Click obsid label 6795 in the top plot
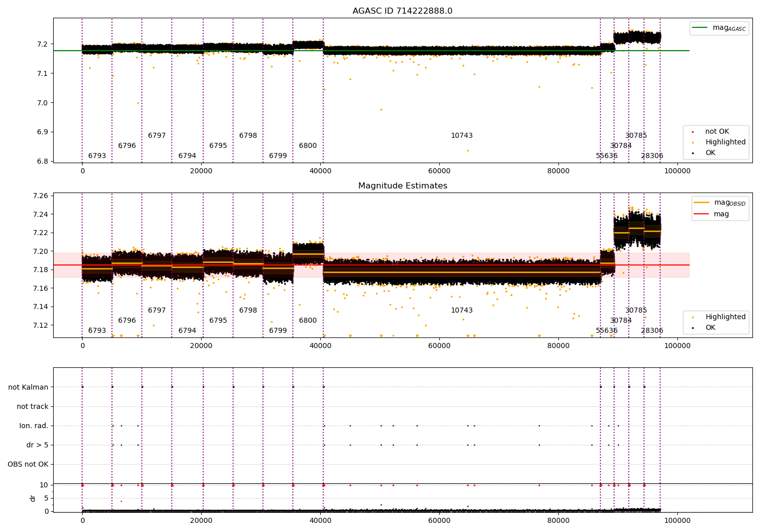 point(218,146)
